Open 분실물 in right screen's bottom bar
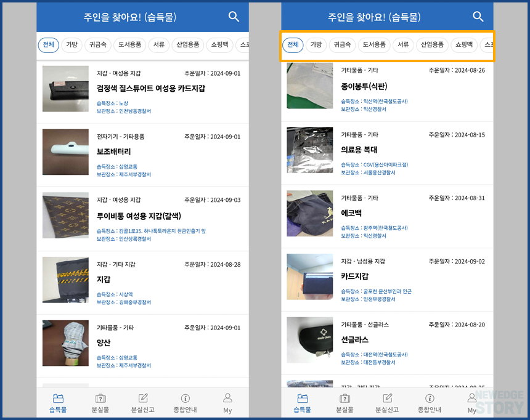Screen dimensions: 530x420 344,403
